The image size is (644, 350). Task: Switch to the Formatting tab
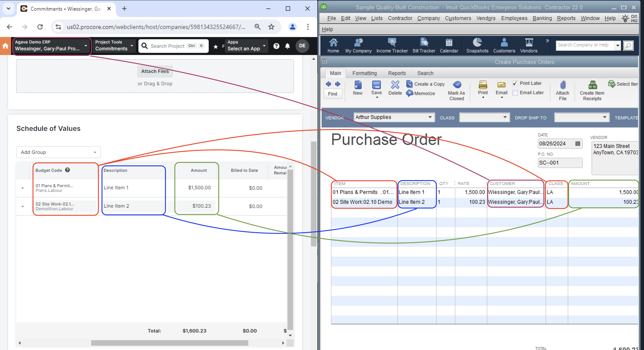(364, 73)
